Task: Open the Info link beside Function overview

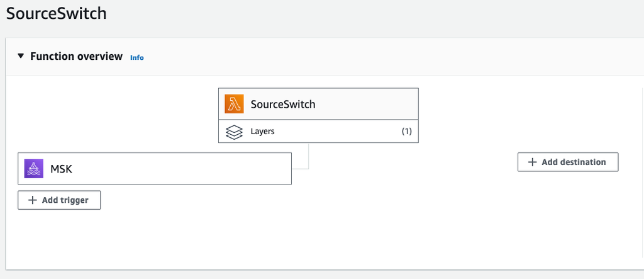Action: pos(136,57)
